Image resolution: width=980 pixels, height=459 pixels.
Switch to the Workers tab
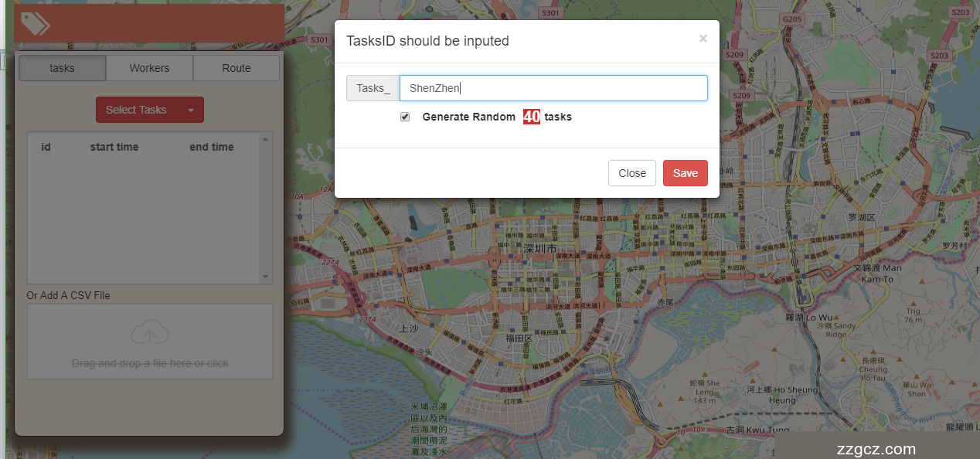(149, 68)
